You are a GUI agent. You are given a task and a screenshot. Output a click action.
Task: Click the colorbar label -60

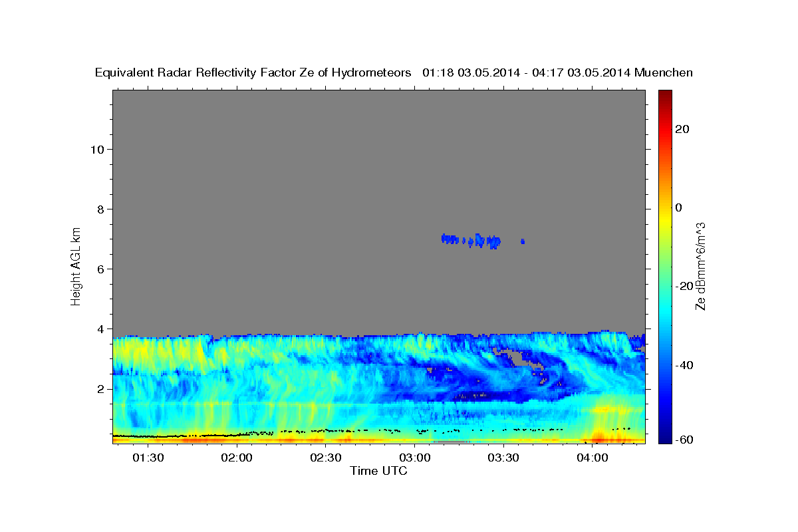point(684,440)
